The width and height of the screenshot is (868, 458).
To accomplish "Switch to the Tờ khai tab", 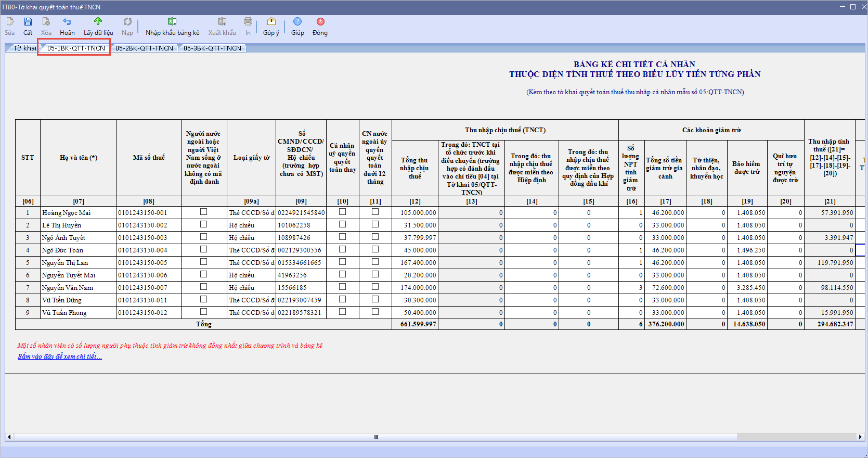I will (x=24, y=48).
